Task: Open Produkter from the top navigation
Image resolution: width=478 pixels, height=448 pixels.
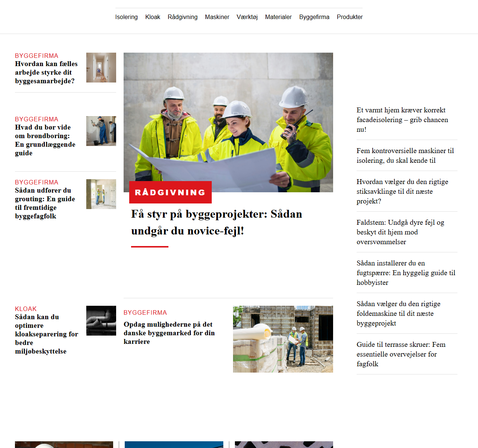Action: pos(350,17)
